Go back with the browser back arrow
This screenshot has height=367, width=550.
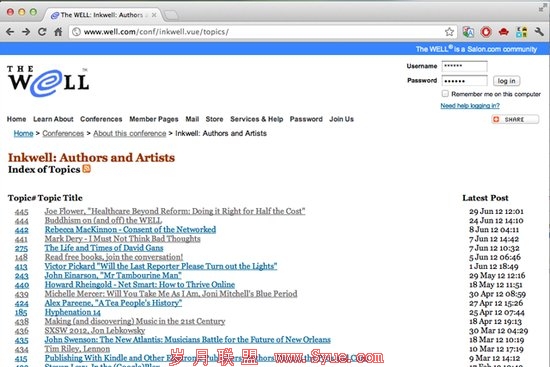[10, 32]
